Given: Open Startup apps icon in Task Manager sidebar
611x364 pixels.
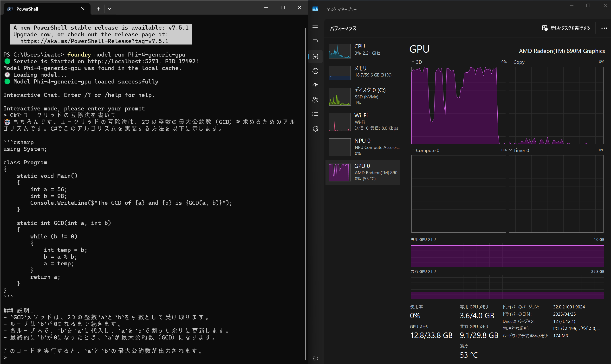Looking at the screenshot, I should click(x=315, y=85).
